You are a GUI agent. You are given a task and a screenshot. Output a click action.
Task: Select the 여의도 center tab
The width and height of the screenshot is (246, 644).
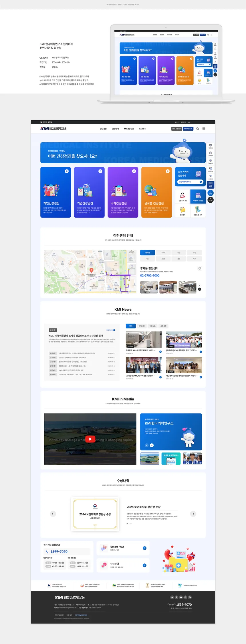tap(163, 253)
